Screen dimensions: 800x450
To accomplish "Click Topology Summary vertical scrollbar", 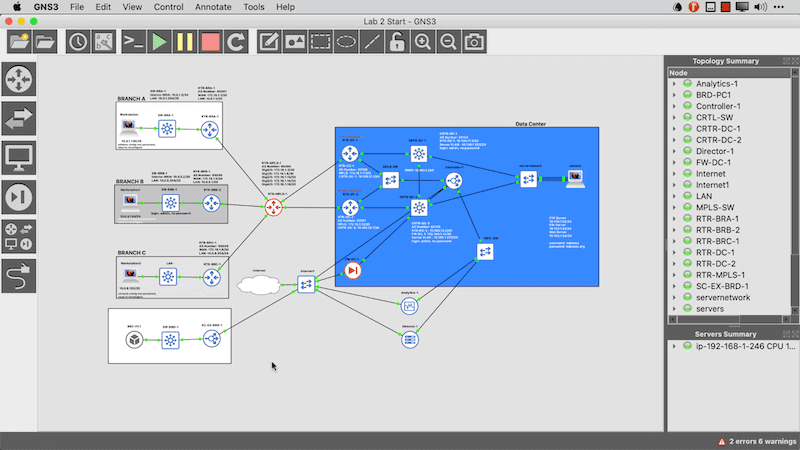I will click(x=794, y=191).
